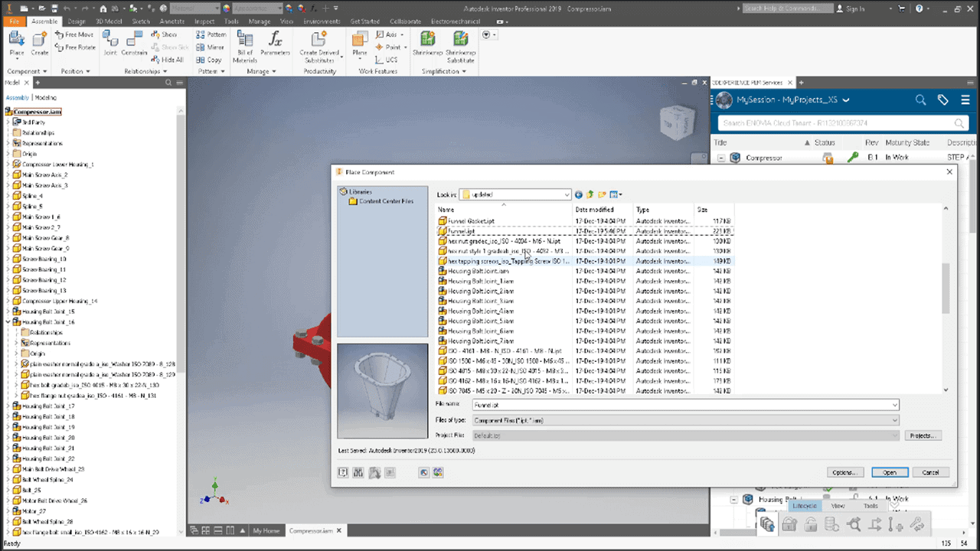The image size is (980, 551).
Task: Click the Shrinkwrap Substitute tool
Action: [x=461, y=46]
